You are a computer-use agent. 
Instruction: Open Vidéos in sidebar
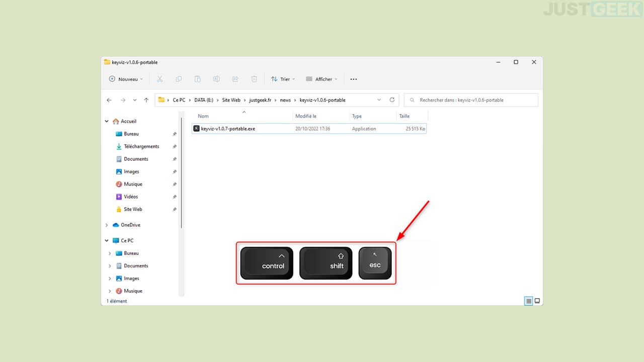(x=131, y=197)
